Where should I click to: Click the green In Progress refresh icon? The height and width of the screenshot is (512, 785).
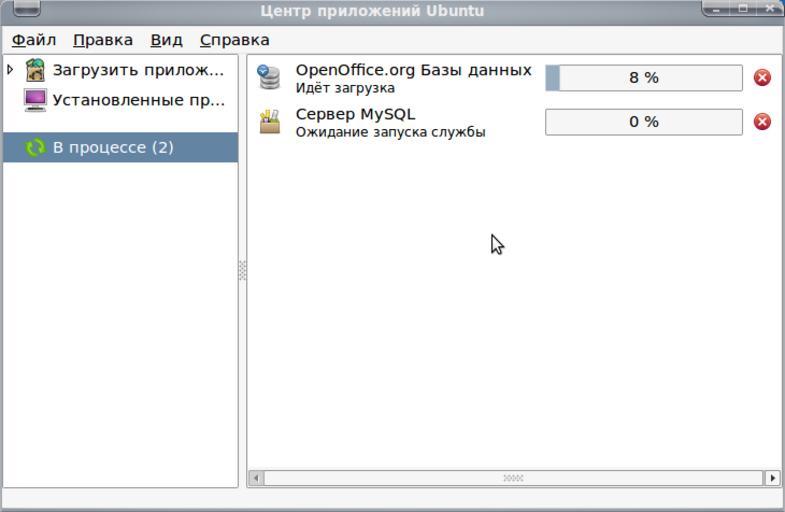pyautogui.click(x=36, y=147)
